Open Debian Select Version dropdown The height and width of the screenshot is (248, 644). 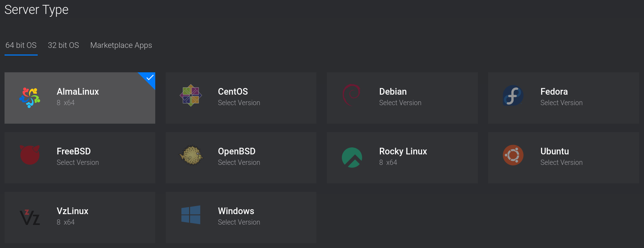[x=400, y=103]
